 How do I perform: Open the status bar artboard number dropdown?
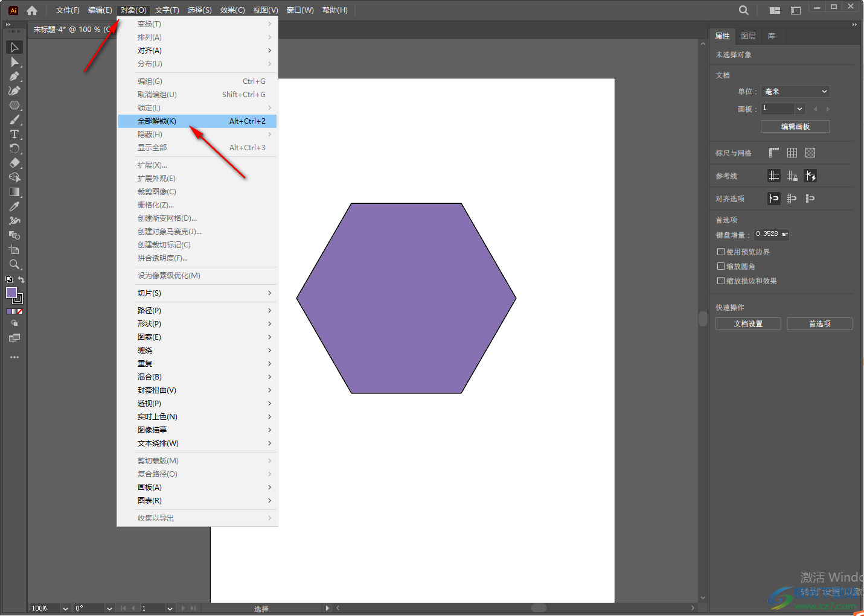170,608
